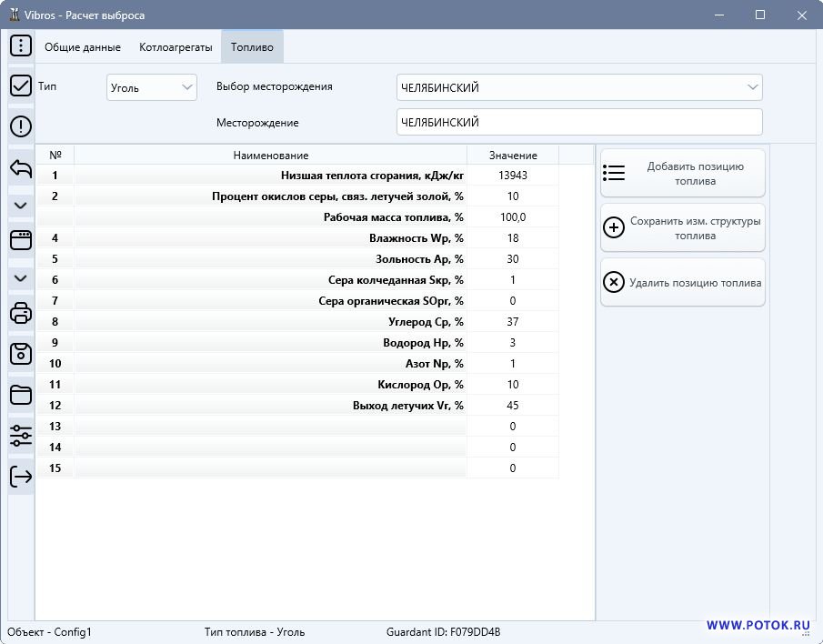Click Добавить позицию топлива button
823x644 pixels.
[682, 173]
